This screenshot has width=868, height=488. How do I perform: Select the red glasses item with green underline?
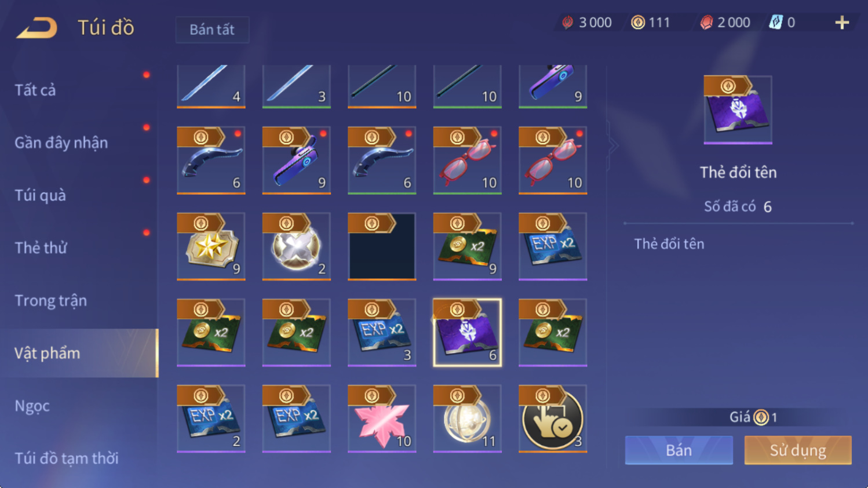tap(467, 160)
